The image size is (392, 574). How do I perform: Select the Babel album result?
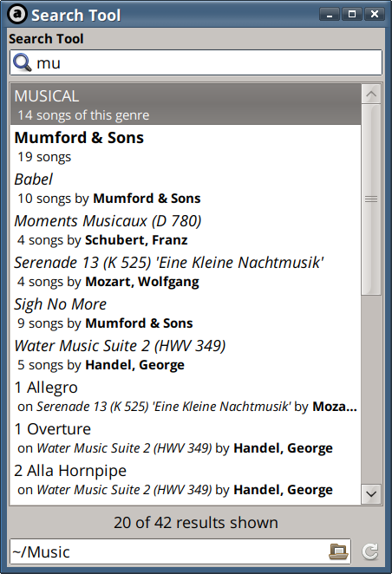tap(186, 188)
